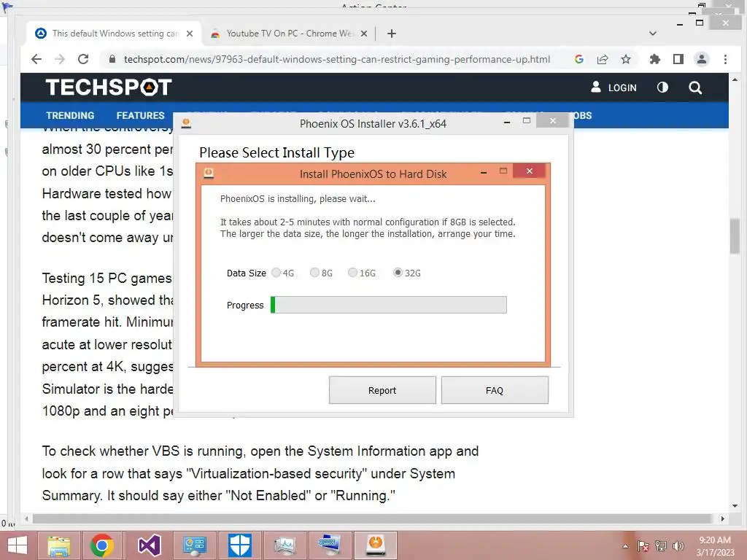Image resolution: width=747 pixels, height=560 pixels.
Task: Go back in Chrome browser
Action: point(36,59)
